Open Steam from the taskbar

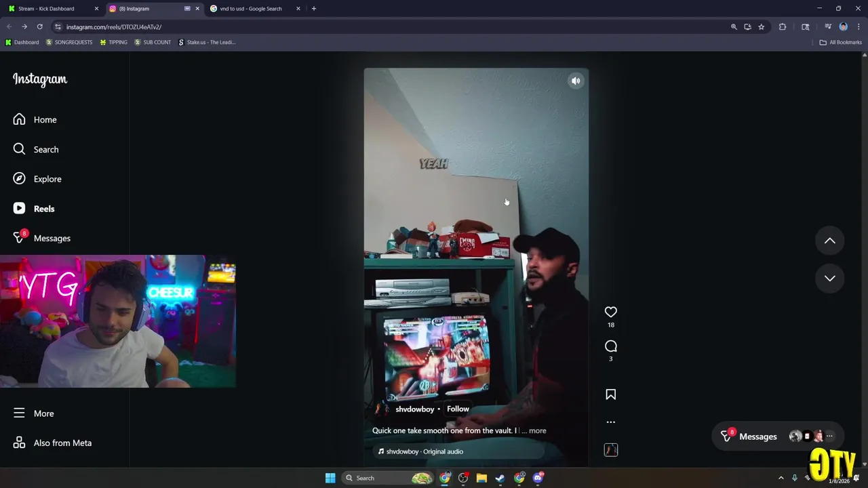pyautogui.click(x=500, y=478)
